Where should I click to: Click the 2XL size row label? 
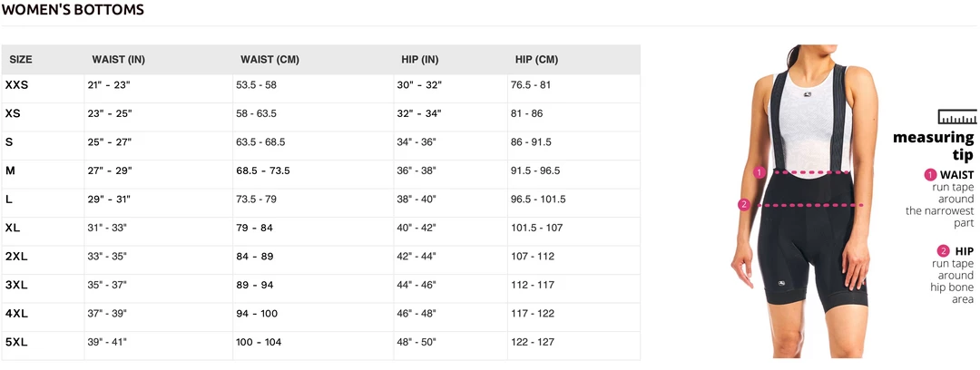tap(16, 257)
